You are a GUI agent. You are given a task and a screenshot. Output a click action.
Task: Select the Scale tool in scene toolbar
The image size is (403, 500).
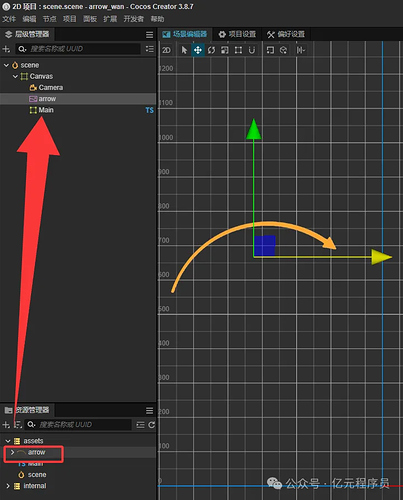tap(225, 50)
